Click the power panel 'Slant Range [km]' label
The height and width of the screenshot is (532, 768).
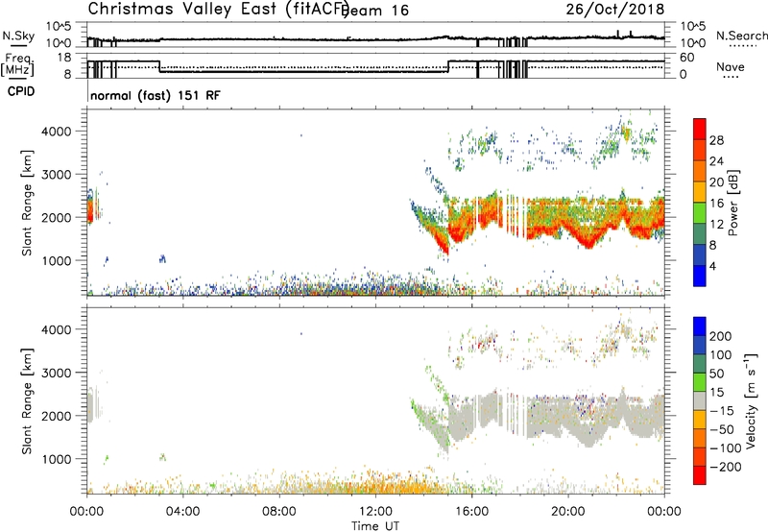pyautogui.click(x=27, y=203)
